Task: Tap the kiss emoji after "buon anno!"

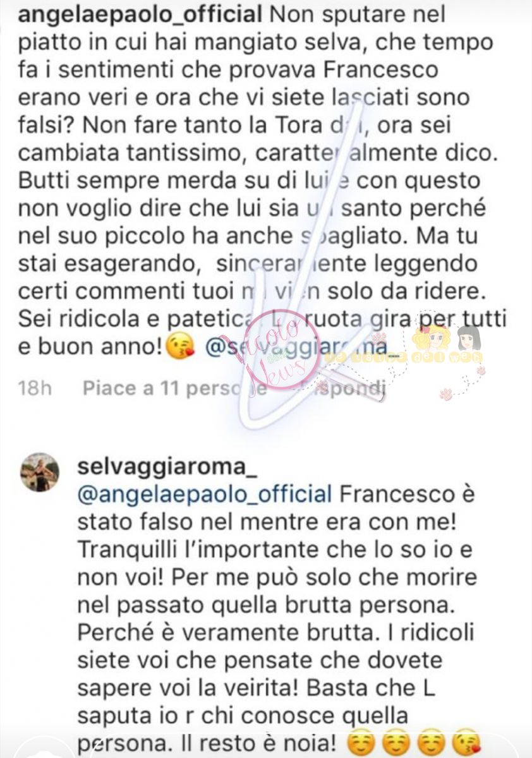Action: click(x=176, y=349)
